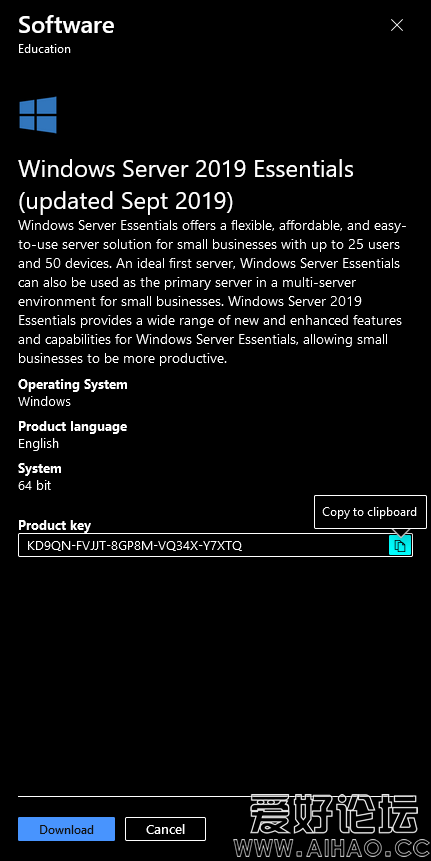Click the Windows operating system value
This screenshot has width=431, height=861.
point(44,401)
